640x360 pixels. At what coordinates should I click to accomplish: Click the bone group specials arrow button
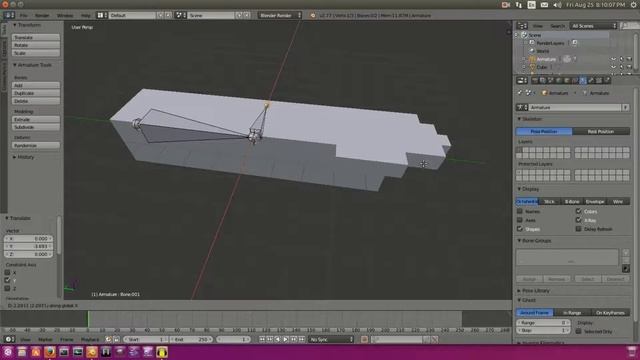tap(626, 269)
